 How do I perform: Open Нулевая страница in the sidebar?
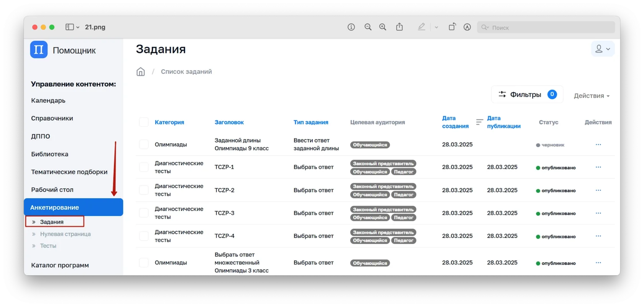tap(65, 234)
